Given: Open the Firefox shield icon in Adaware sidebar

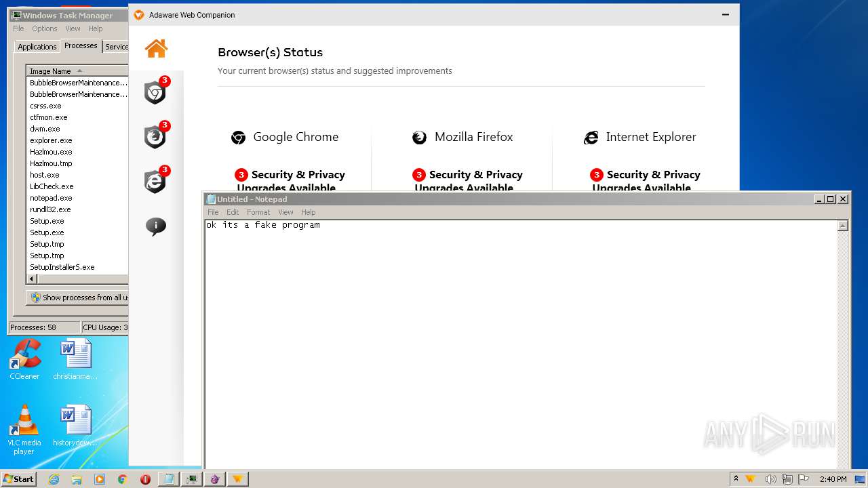Looking at the screenshot, I should (x=156, y=136).
